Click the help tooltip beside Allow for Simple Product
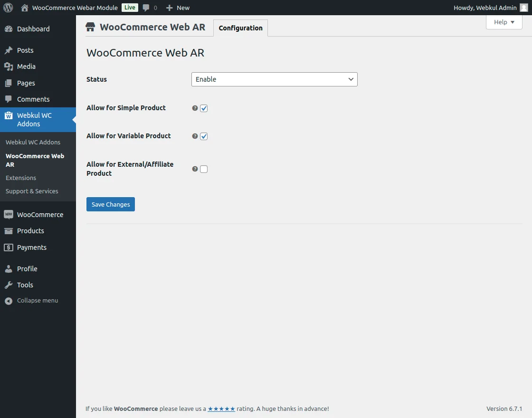Screen dimensions: 532x418 tap(194, 108)
